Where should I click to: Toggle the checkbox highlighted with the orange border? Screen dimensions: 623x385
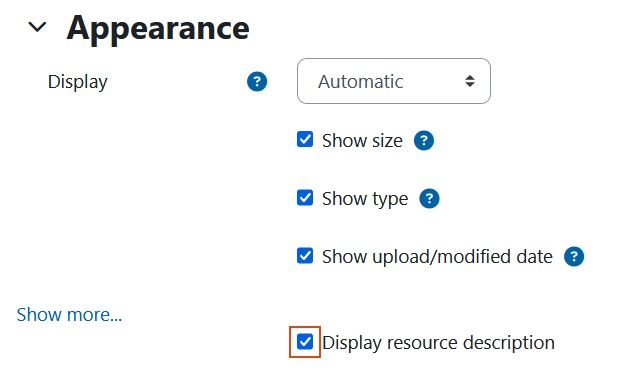click(305, 342)
